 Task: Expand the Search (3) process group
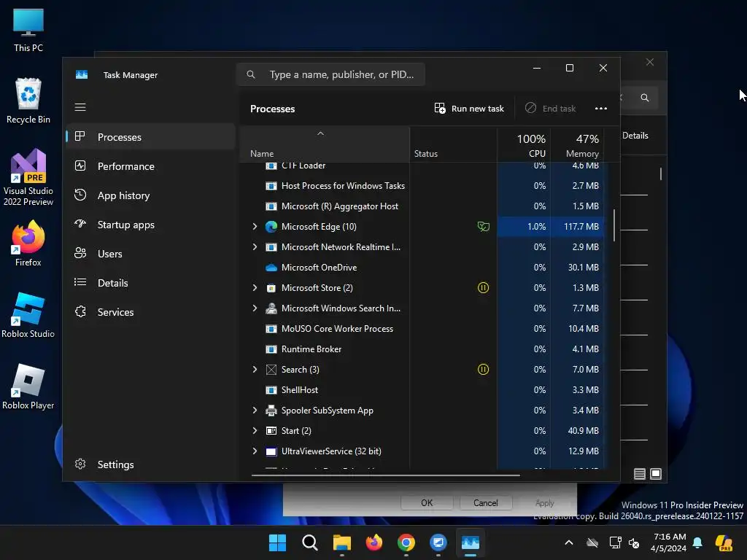[x=255, y=370]
